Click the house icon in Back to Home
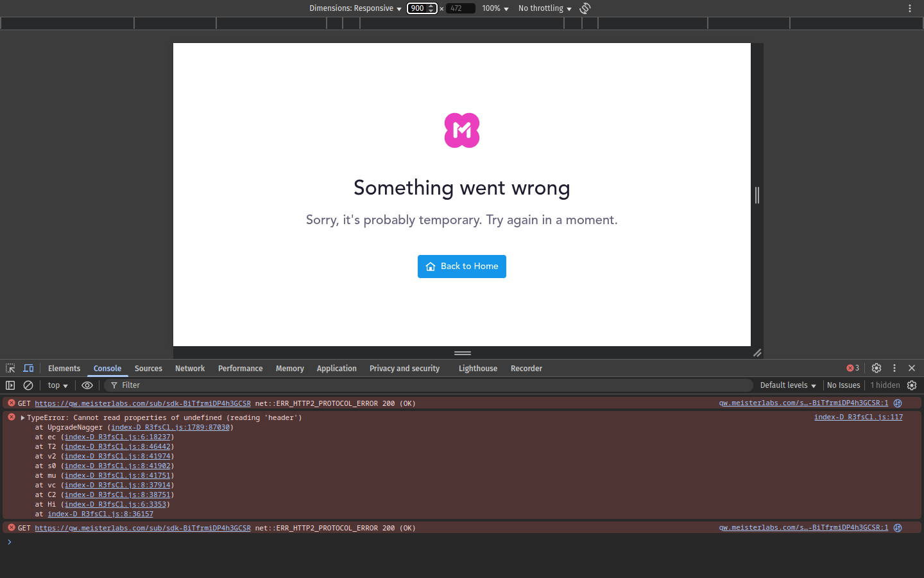The width and height of the screenshot is (924, 578). 431,267
